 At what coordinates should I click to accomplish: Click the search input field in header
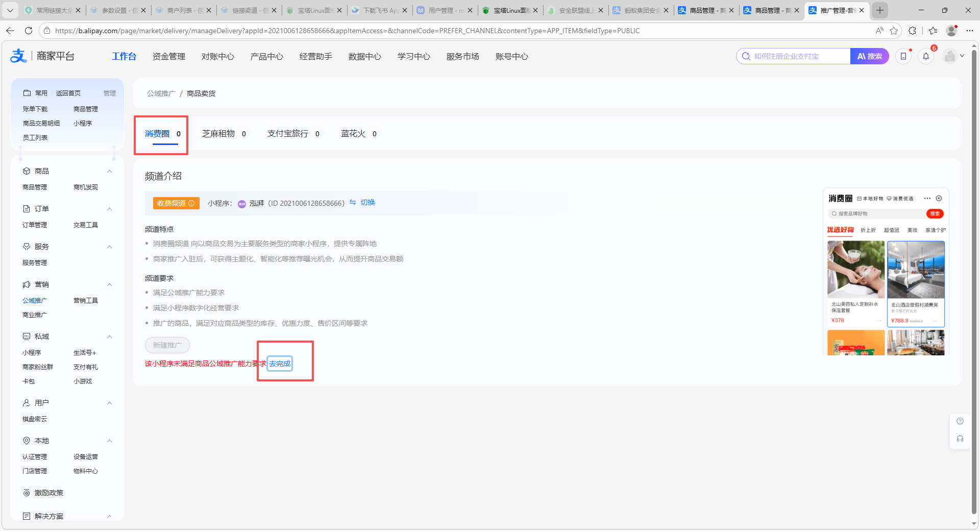[796, 56]
